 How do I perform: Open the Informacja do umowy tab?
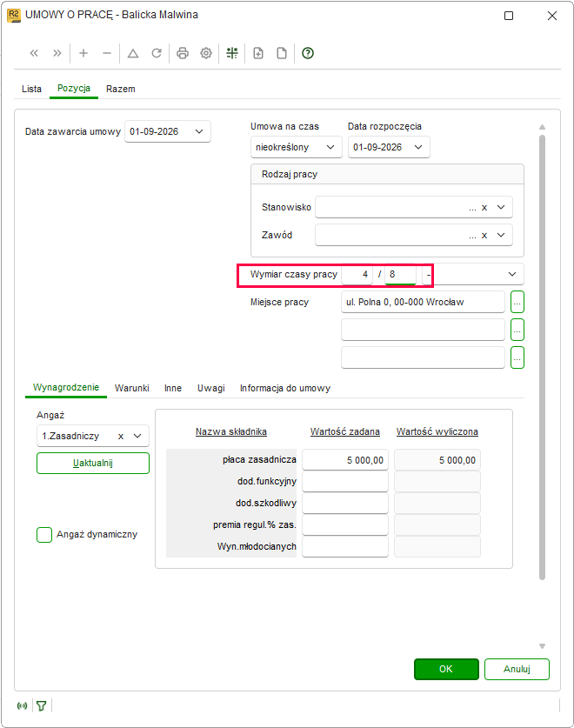285,388
